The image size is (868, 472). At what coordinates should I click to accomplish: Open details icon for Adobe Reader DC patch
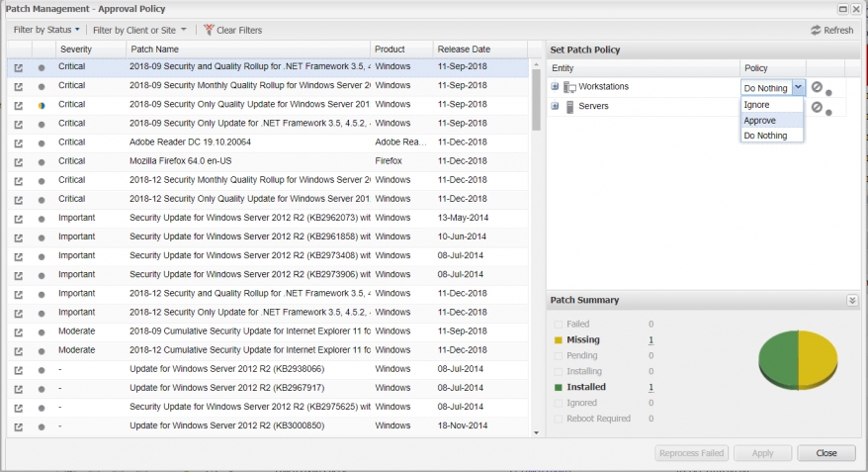(18, 143)
